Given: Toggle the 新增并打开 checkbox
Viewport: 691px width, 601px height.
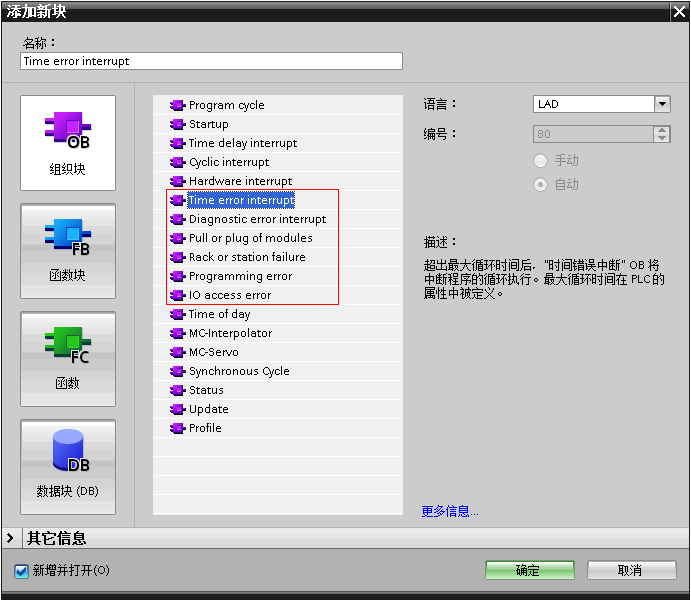Looking at the screenshot, I should coord(21,570).
